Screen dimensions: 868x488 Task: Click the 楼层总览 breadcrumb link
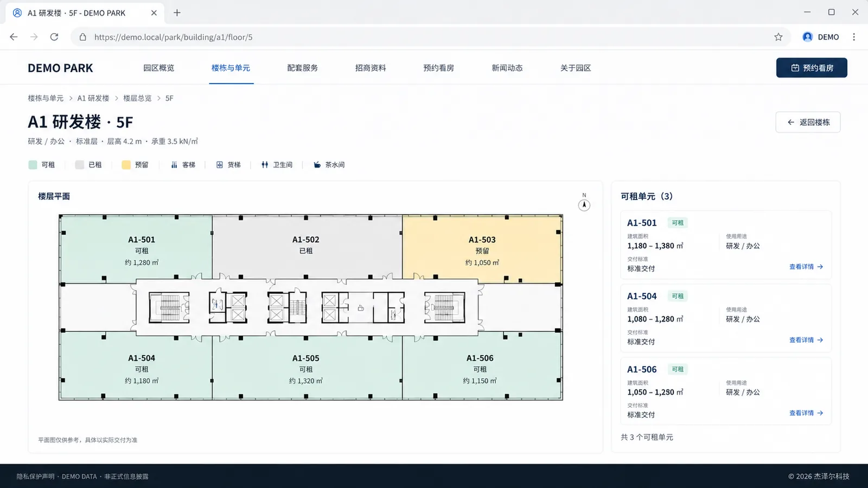137,98
